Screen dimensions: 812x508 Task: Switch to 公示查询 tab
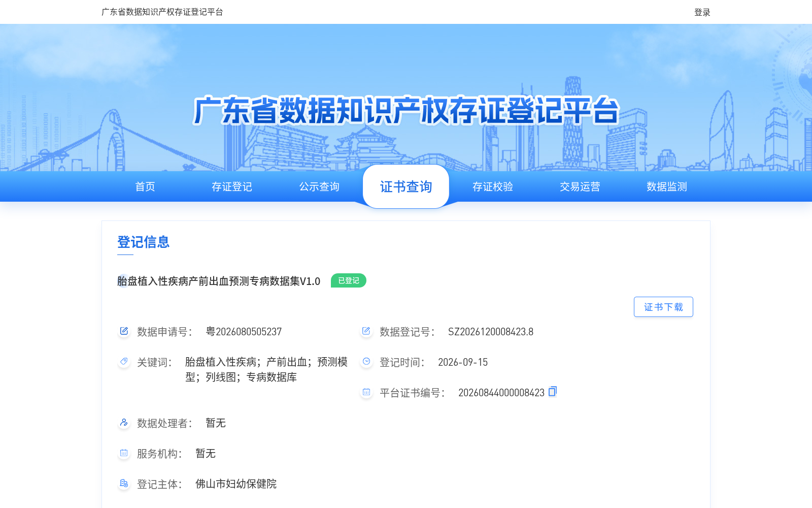319,186
